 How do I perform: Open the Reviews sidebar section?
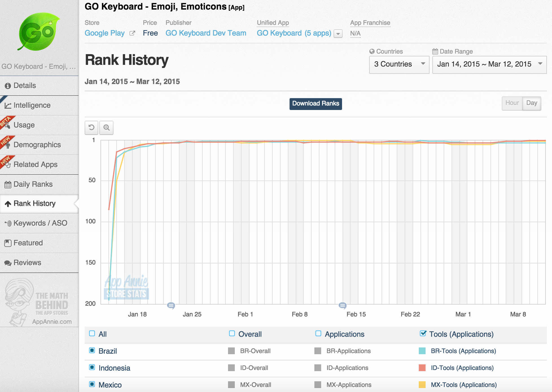pos(39,263)
